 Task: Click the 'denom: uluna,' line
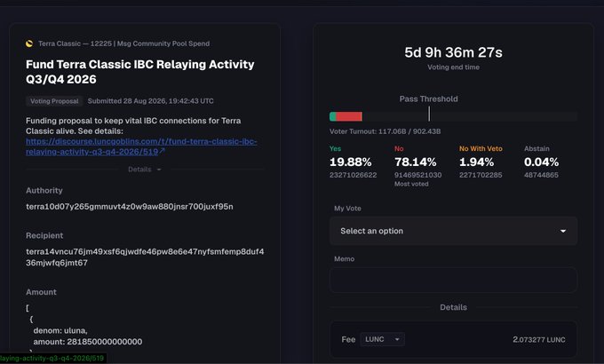pyautogui.click(x=60, y=330)
